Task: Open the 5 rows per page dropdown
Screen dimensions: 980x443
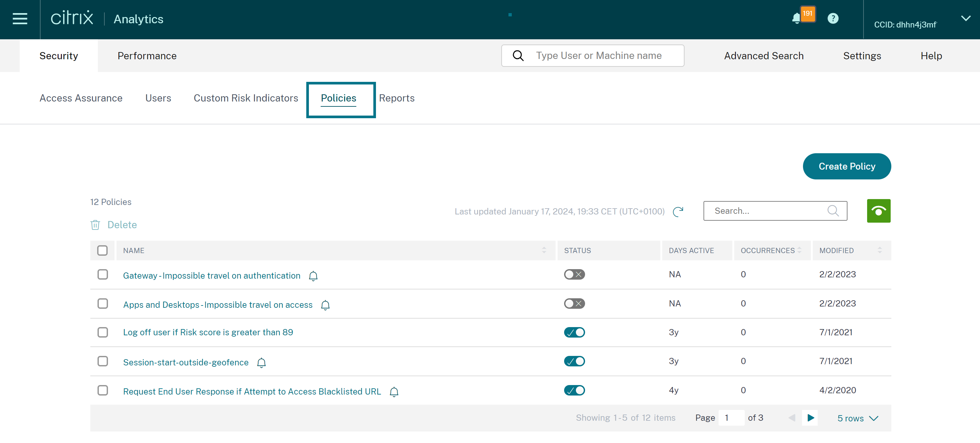Action: [x=858, y=418]
